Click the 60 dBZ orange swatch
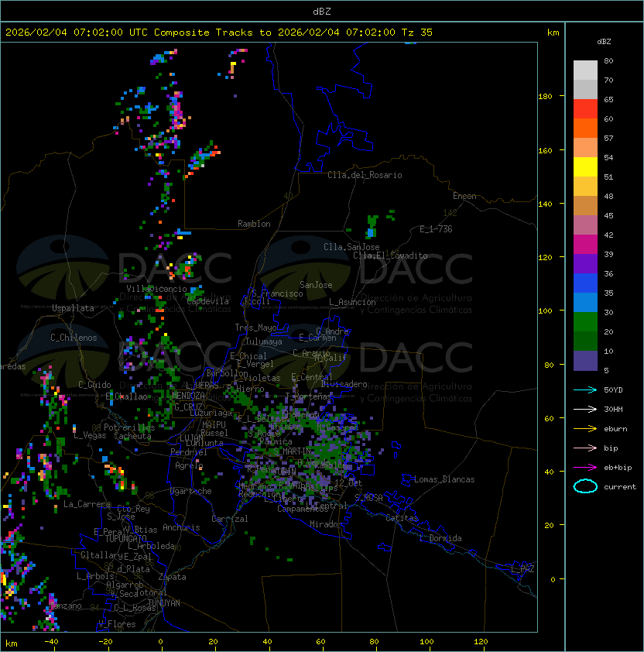Image resolution: width=644 pixels, height=652 pixels. [585, 128]
